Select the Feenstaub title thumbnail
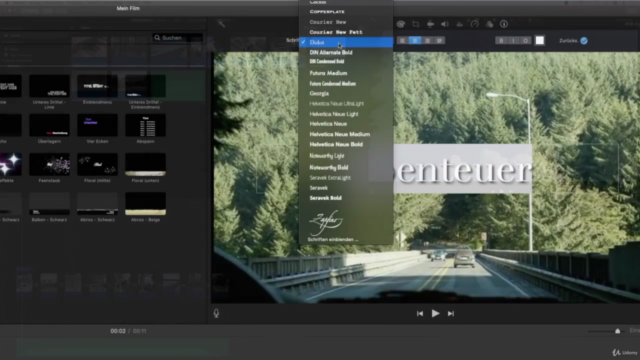This screenshot has height=360, width=640. pos(49,164)
